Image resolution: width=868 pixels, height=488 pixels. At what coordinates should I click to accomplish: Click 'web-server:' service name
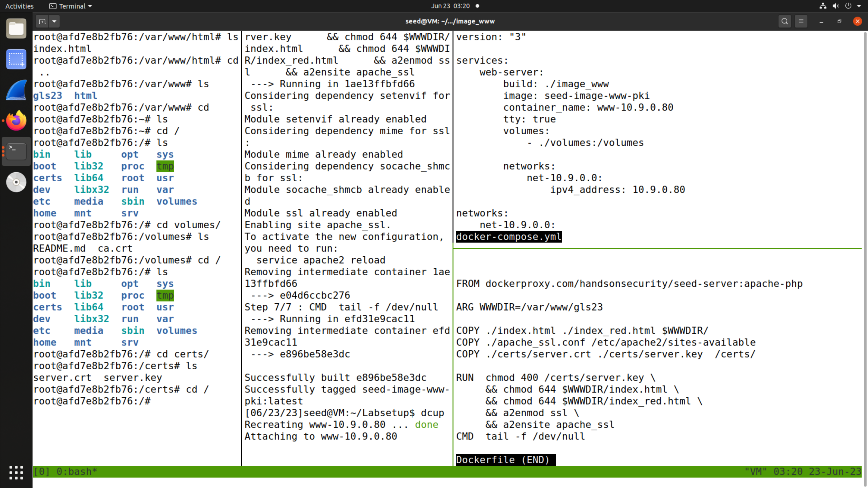click(511, 72)
